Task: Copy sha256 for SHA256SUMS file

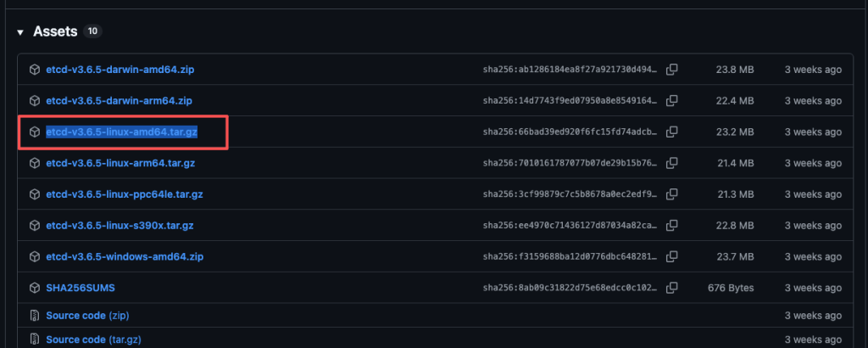Action: [672, 288]
